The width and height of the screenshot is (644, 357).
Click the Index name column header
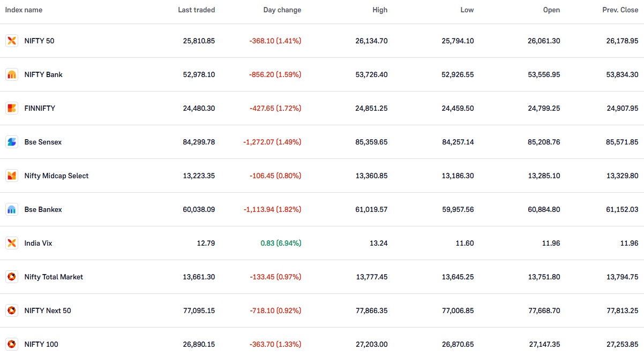click(24, 10)
